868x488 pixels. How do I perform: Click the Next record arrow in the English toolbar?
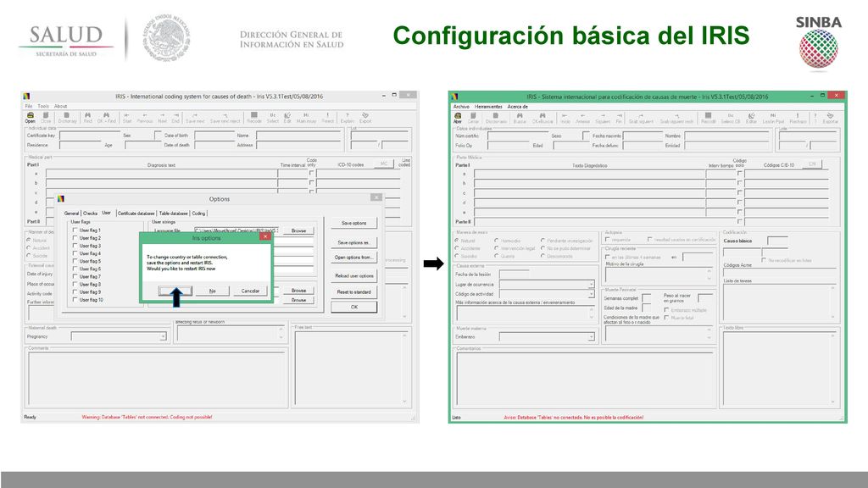162,117
